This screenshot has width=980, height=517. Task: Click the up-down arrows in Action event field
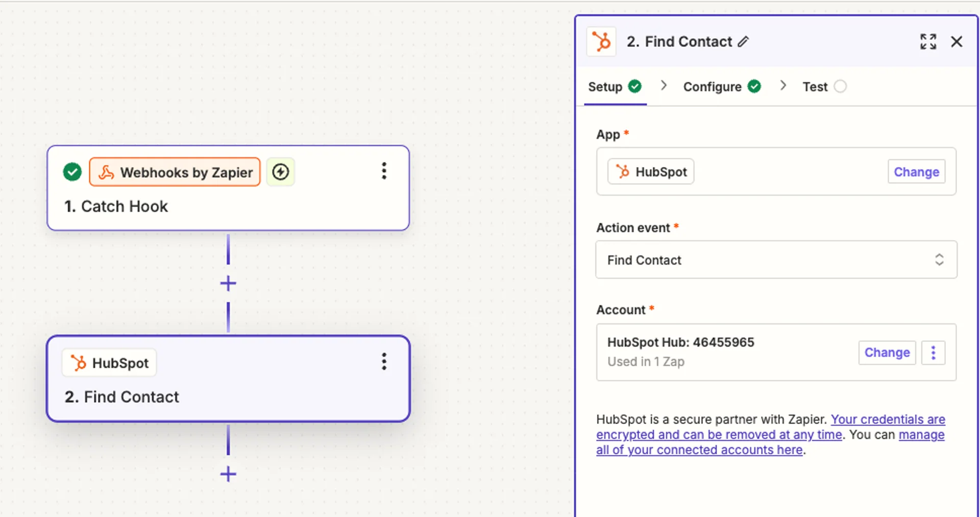click(x=939, y=260)
